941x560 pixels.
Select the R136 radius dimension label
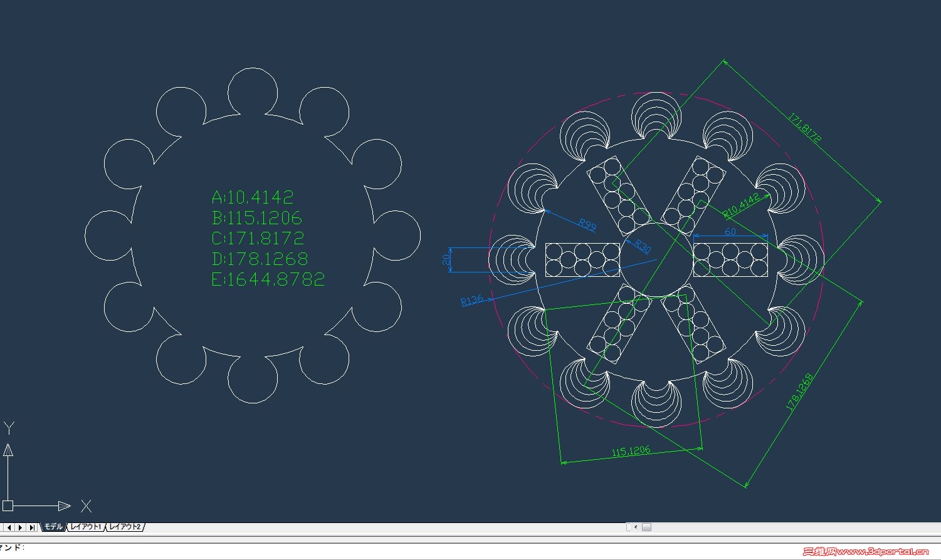pyautogui.click(x=472, y=301)
